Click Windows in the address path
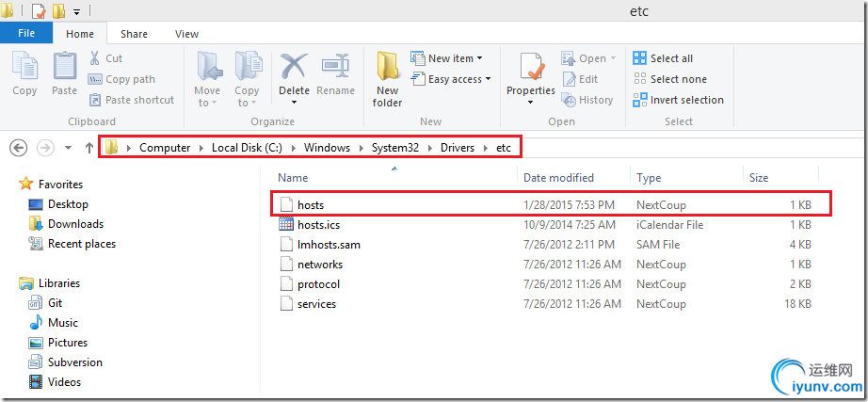This screenshot has height=402, width=868. coord(328,148)
